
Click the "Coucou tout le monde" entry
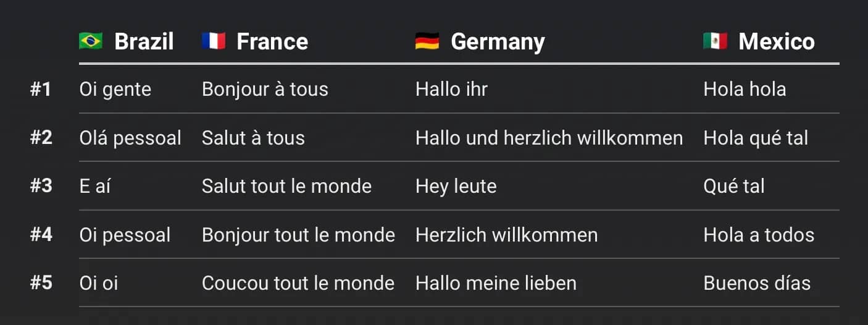[298, 283]
